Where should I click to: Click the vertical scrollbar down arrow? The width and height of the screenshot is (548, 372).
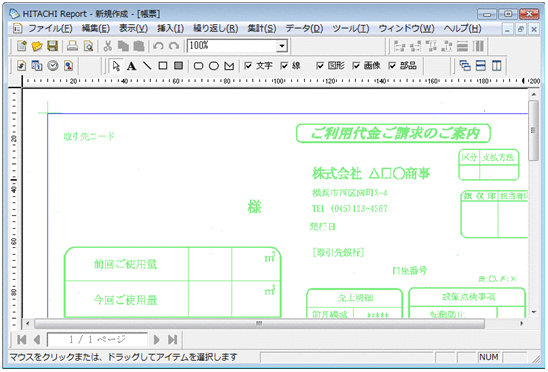(534, 312)
